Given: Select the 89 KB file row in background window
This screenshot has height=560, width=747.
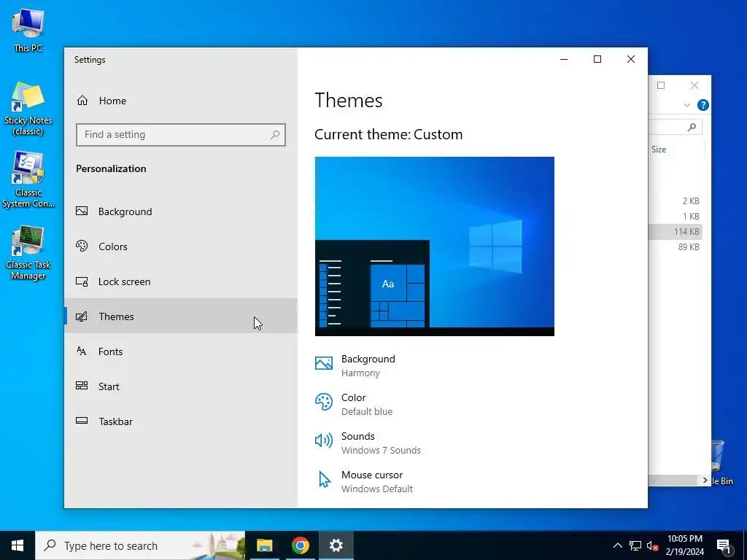Looking at the screenshot, I should 675,246.
